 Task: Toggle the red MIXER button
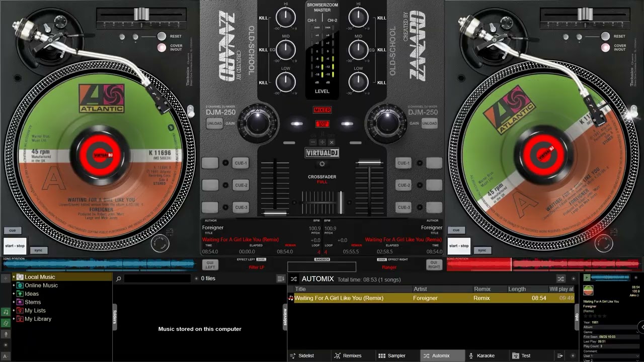pos(323,110)
